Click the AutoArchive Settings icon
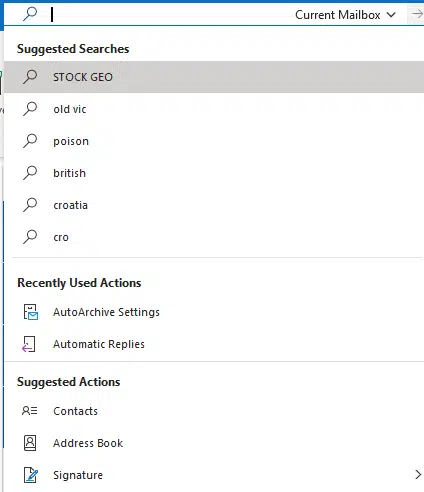Screen dimensions: 424x492 [x=30, y=312]
